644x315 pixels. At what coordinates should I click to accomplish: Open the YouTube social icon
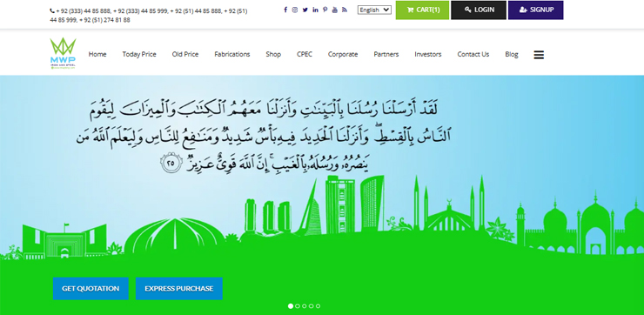pos(335,10)
